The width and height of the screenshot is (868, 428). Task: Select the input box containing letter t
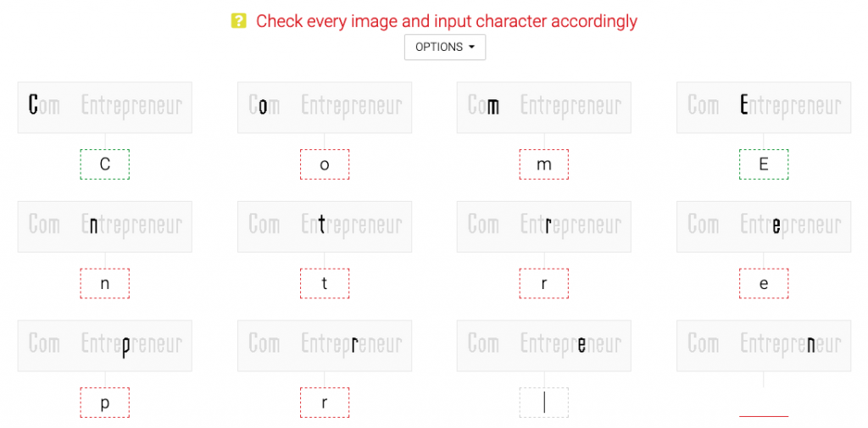pos(325,283)
